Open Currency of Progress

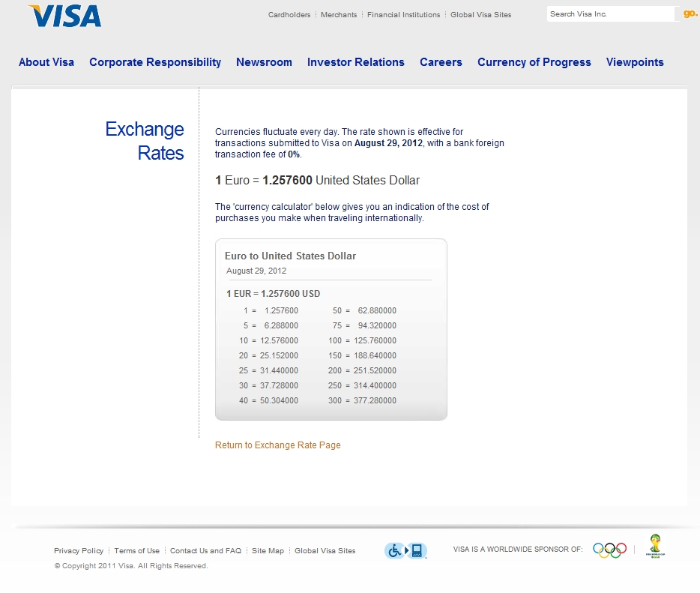(x=534, y=62)
